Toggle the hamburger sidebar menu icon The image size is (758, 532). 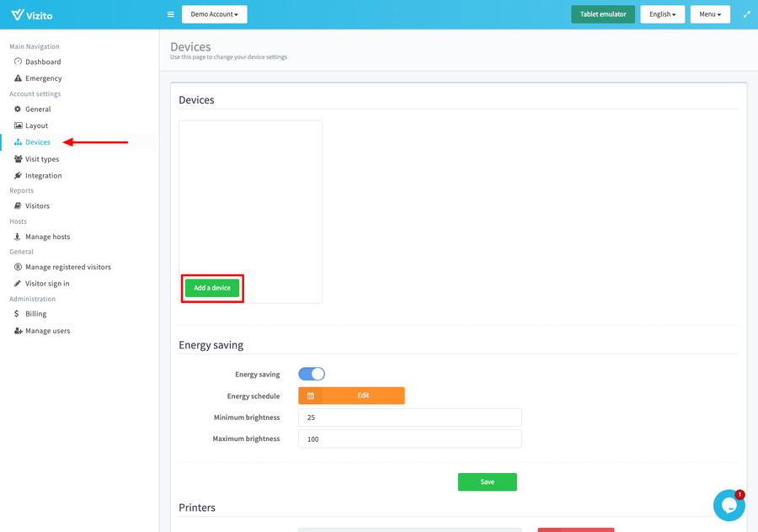click(171, 14)
